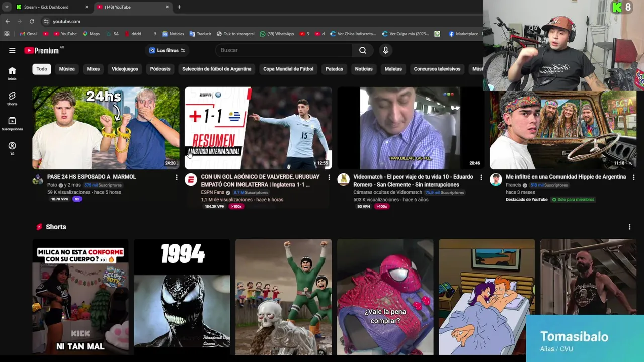This screenshot has height=362, width=644.
Task: Click Francis channel avatar
Action: tap(496, 179)
